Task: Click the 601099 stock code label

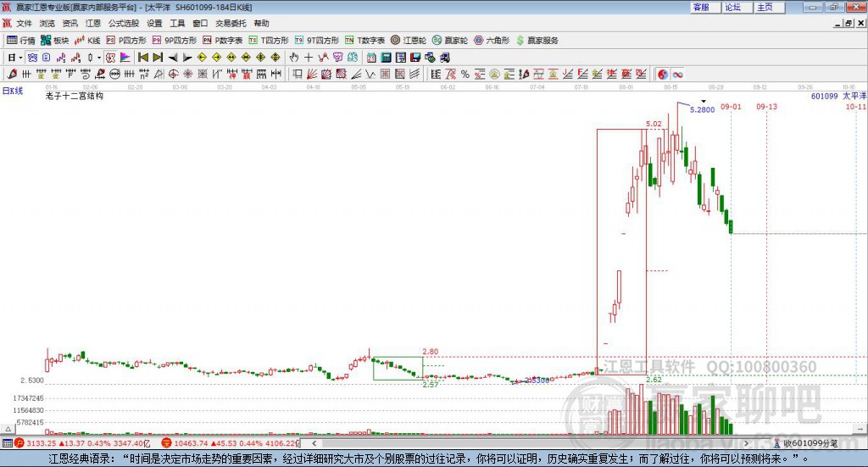Action: [824, 97]
